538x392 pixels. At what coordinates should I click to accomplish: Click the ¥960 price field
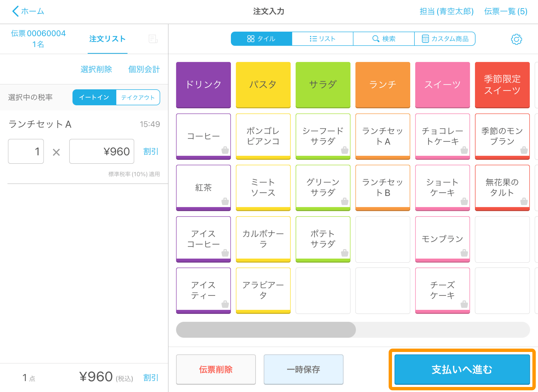[x=102, y=151]
